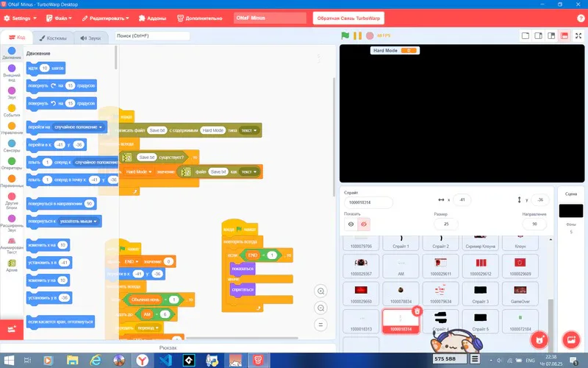Open the help question mark icon
This screenshot has width=588, height=368.
(x=580, y=18)
